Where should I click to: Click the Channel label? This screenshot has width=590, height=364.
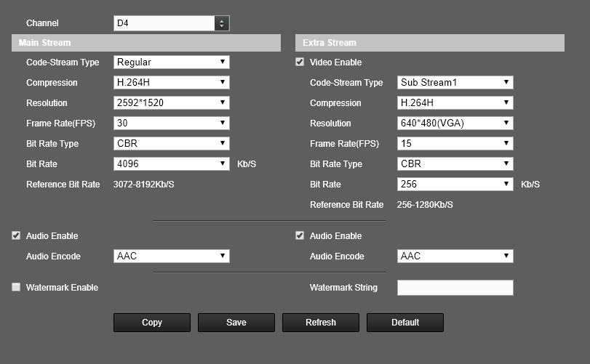tap(42, 23)
